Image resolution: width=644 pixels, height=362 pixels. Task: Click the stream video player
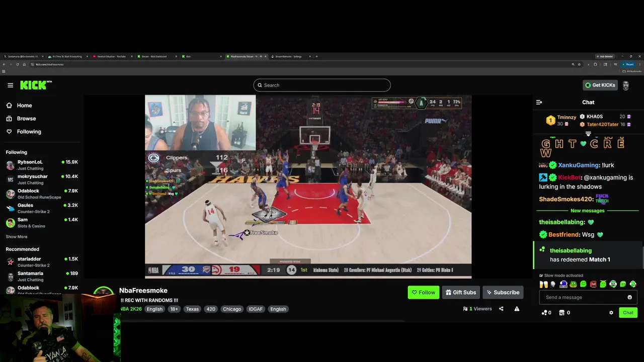(x=308, y=187)
